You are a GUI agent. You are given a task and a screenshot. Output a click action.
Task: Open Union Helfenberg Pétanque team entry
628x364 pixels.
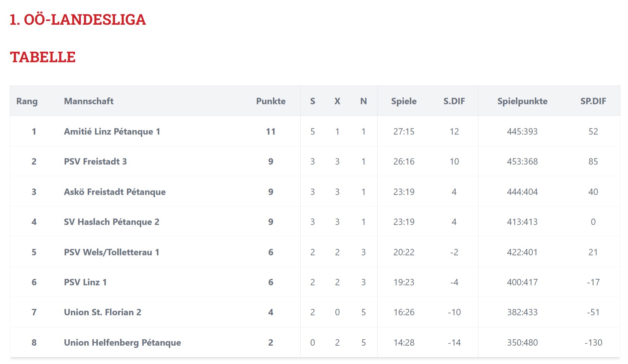pos(122,342)
